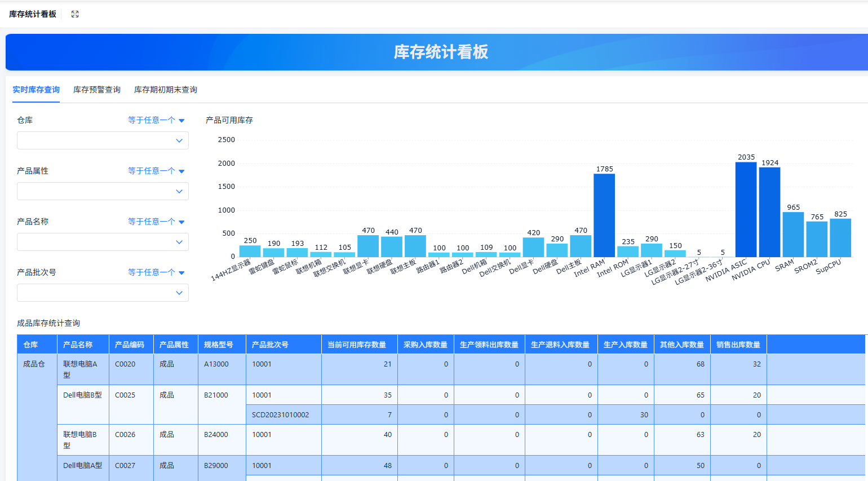Expand the 产品名称 product name dropdown
868x481 pixels.
[x=103, y=241]
